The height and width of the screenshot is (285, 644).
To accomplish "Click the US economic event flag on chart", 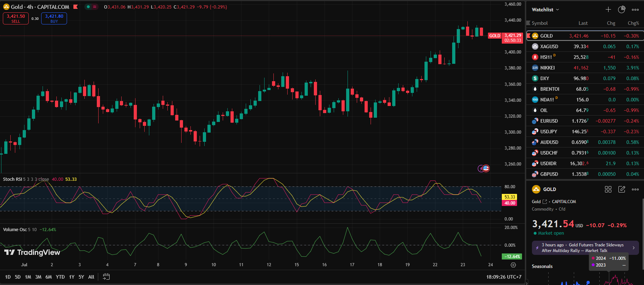I will tap(486, 168).
